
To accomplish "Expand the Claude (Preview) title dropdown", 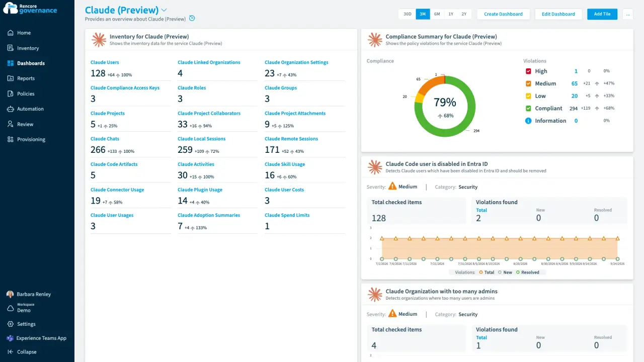I will pos(164,10).
